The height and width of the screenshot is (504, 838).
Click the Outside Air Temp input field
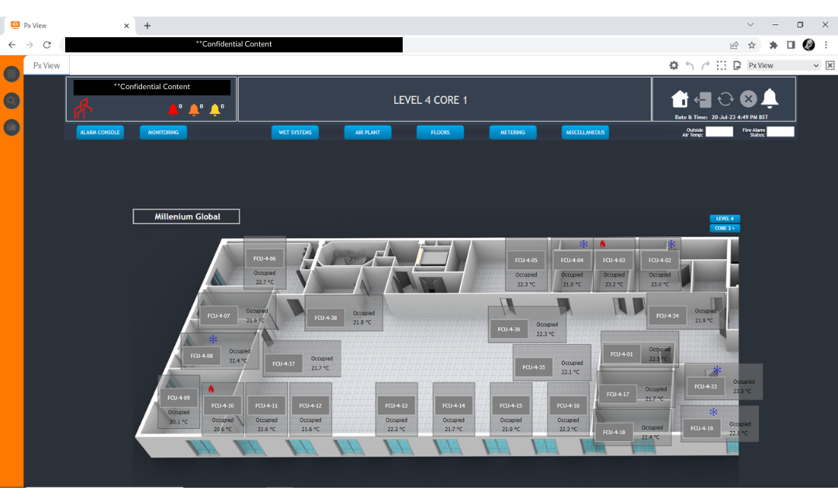[720, 132]
